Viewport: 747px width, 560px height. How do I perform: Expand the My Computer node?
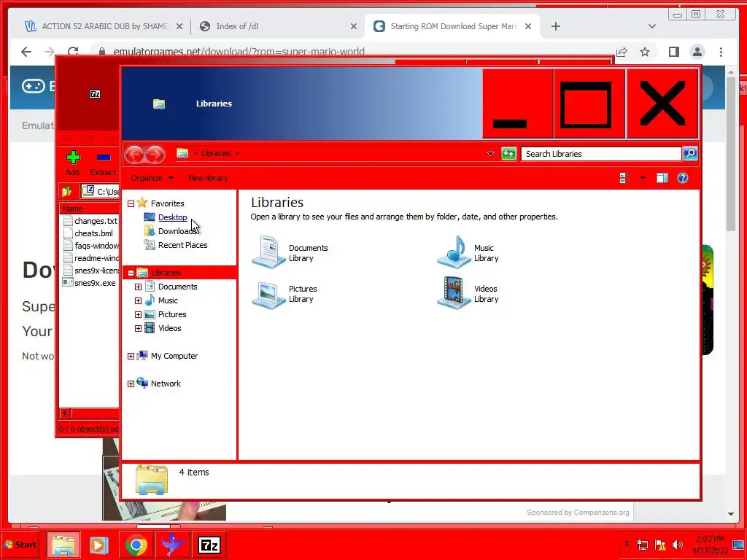pos(131,356)
